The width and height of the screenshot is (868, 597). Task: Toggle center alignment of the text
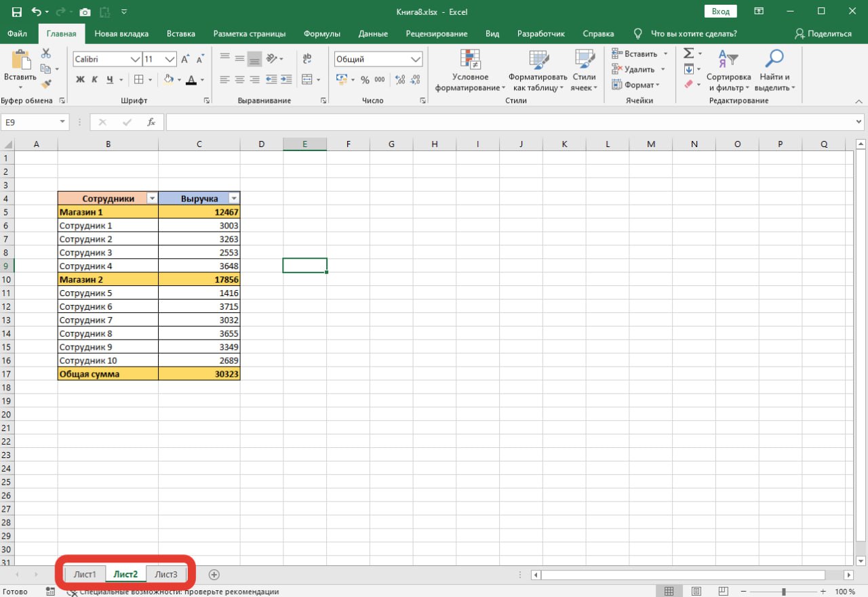coord(239,79)
